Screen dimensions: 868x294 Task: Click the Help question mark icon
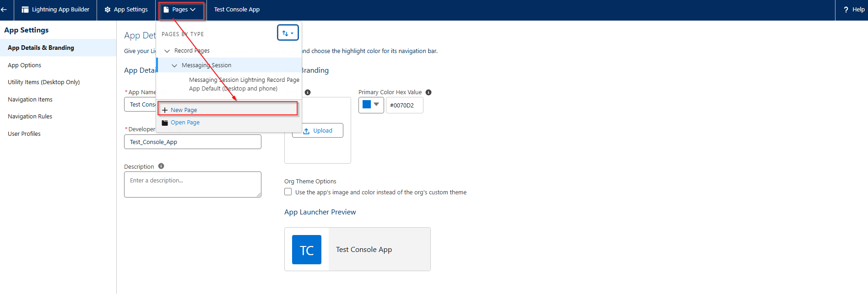(846, 10)
